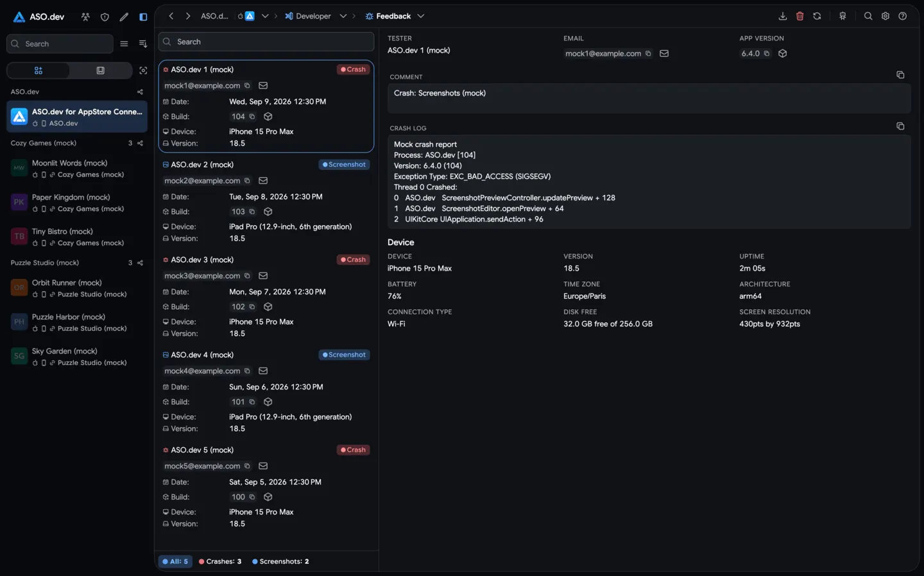The image size is (924, 576).
Task: Open the team members icon beside ASO.dev logo
Action: click(x=85, y=17)
